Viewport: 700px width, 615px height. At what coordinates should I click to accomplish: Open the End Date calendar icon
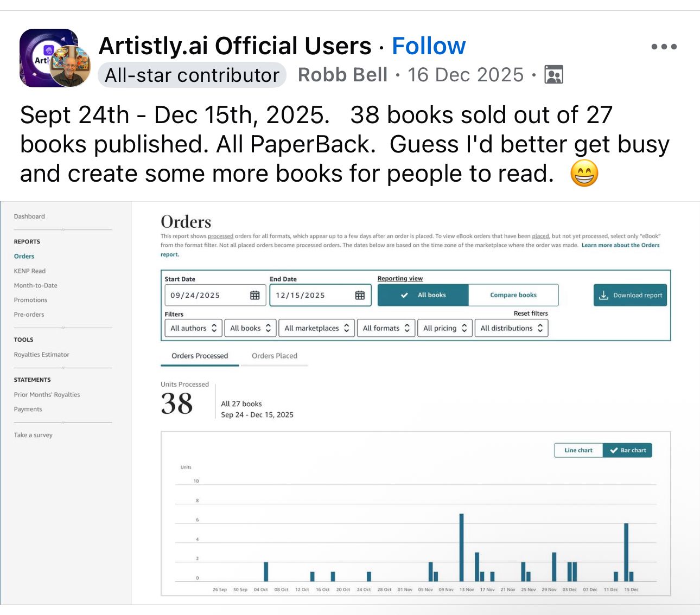click(360, 295)
